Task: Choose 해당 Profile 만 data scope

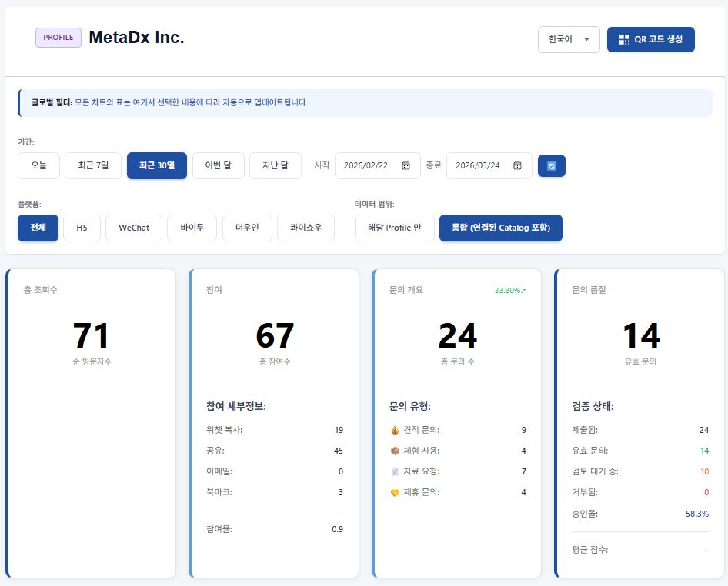Action: tap(394, 228)
